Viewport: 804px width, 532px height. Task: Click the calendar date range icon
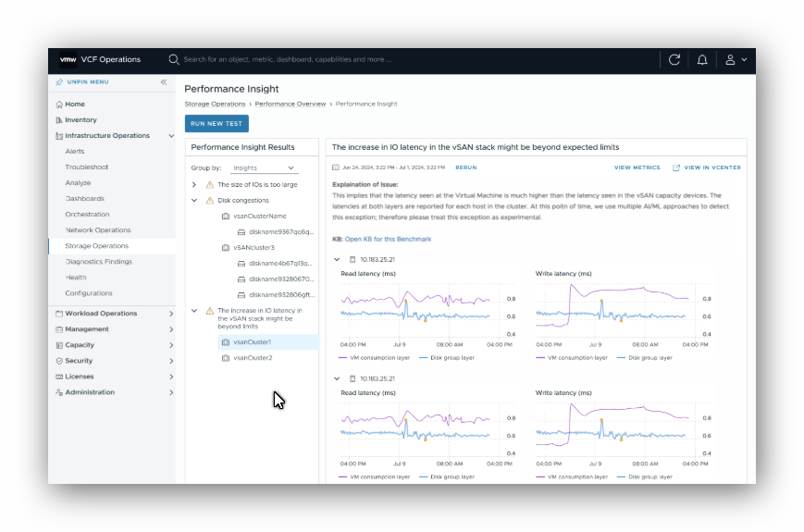(x=336, y=167)
